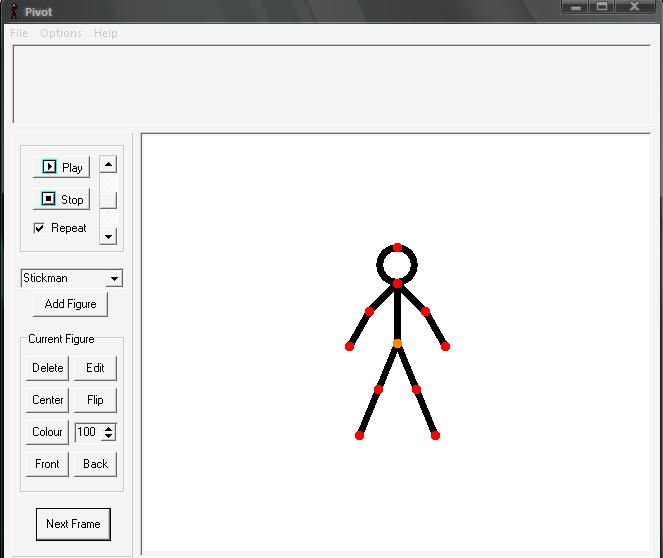This screenshot has height=558, width=663.
Task: Select the left foot red handle
Action: click(x=359, y=435)
